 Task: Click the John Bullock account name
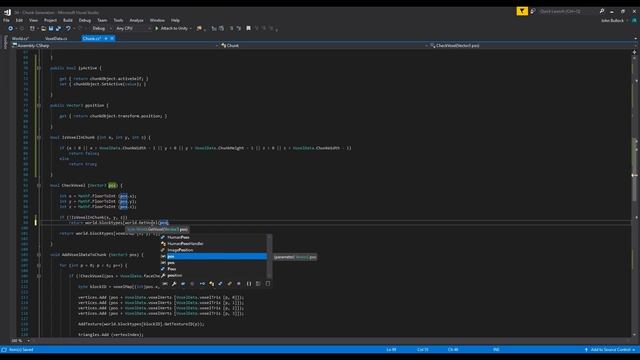pyautogui.click(x=612, y=20)
